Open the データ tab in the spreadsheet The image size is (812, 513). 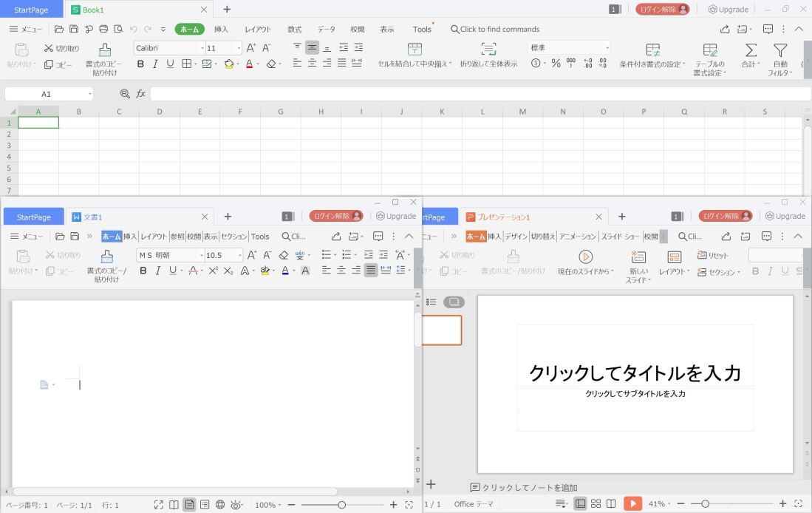tap(327, 30)
